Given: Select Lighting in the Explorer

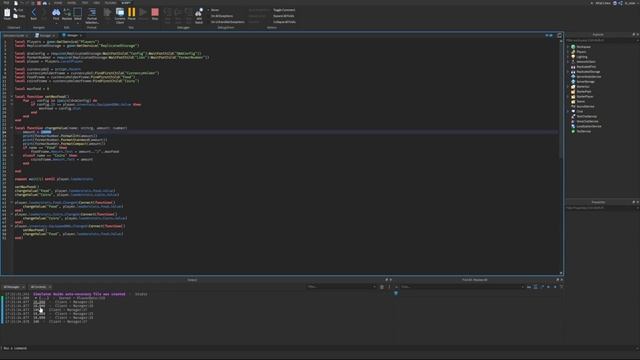Looking at the screenshot, I should click(x=582, y=57).
